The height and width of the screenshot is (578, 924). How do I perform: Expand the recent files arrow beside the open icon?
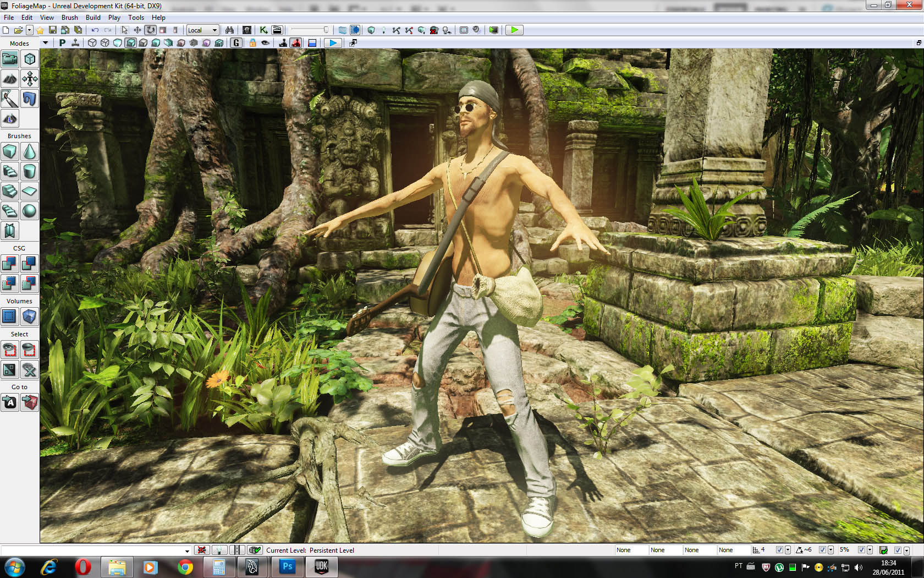click(30, 30)
